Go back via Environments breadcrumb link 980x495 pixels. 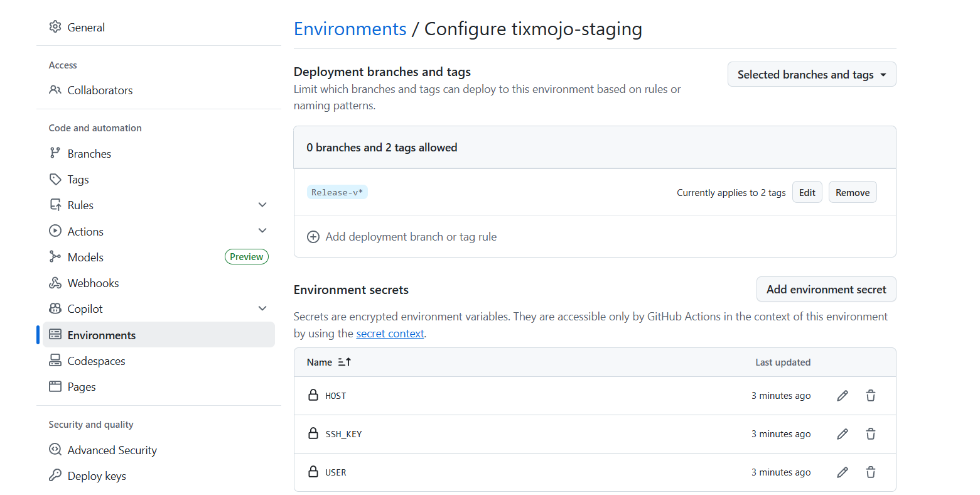pyautogui.click(x=350, y=29)
